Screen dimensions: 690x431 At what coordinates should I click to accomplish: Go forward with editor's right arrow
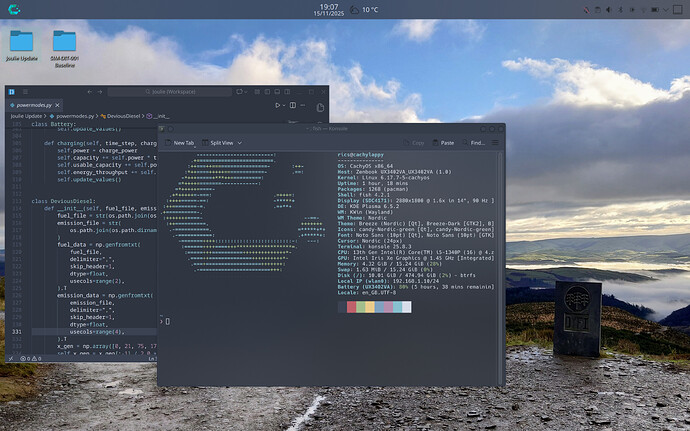click(x=100, y=92)
